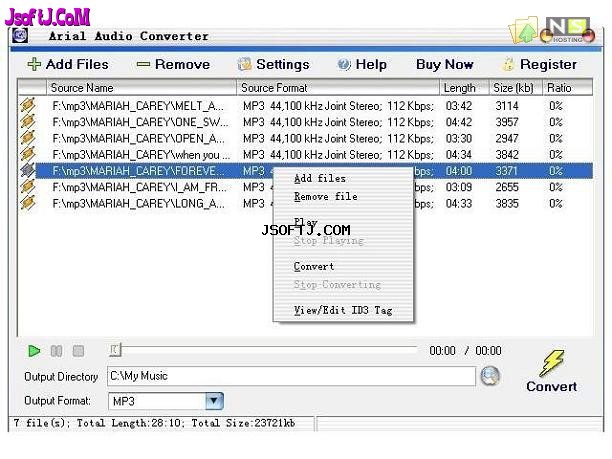Click the length value 03:09
Image resolution: width=612 pixels, height=459 pixels.
[x=459, y=187]
